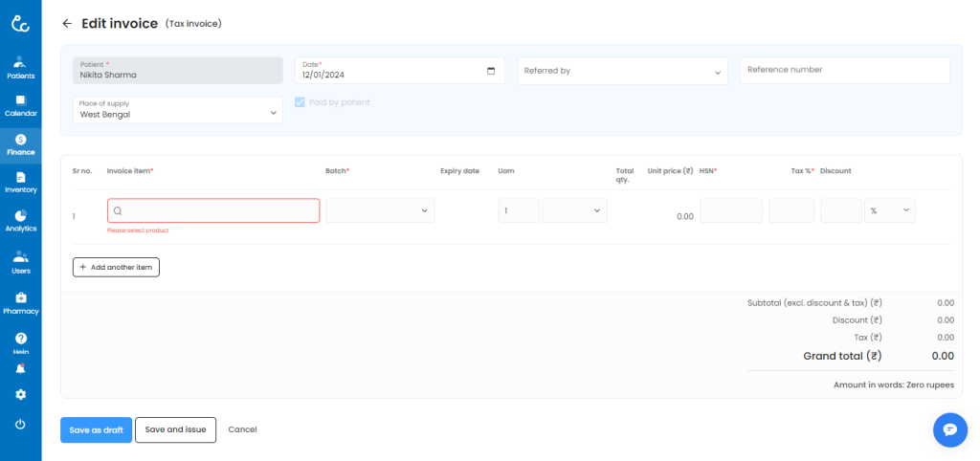Click the power logout icon

tap(20, 424)
